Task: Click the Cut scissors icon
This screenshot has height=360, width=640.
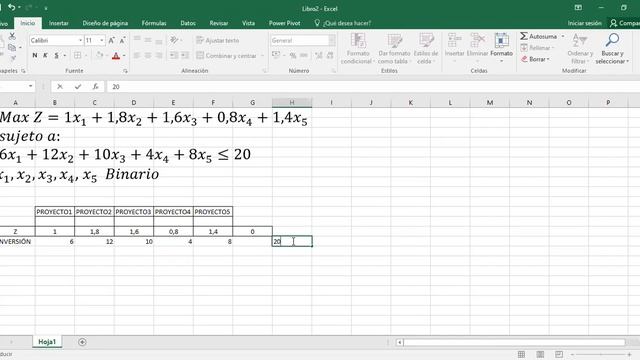Action: 12,36
